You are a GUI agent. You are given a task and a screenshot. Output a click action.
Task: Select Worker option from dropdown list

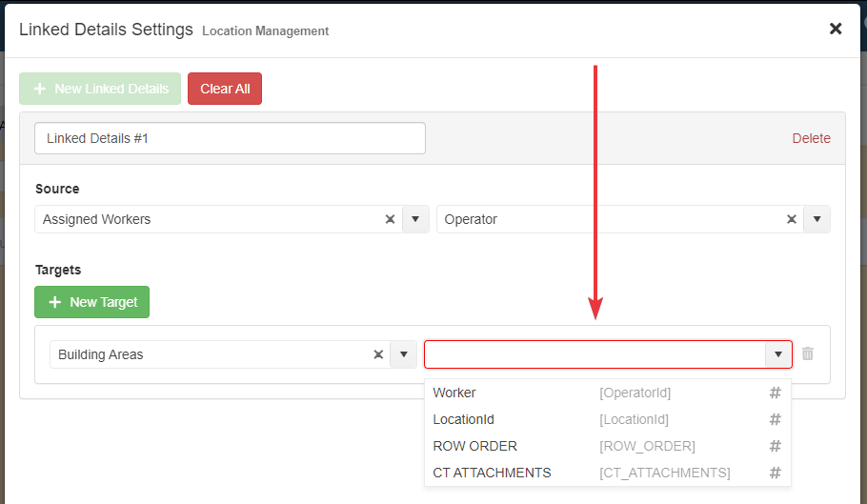[454, 393]
